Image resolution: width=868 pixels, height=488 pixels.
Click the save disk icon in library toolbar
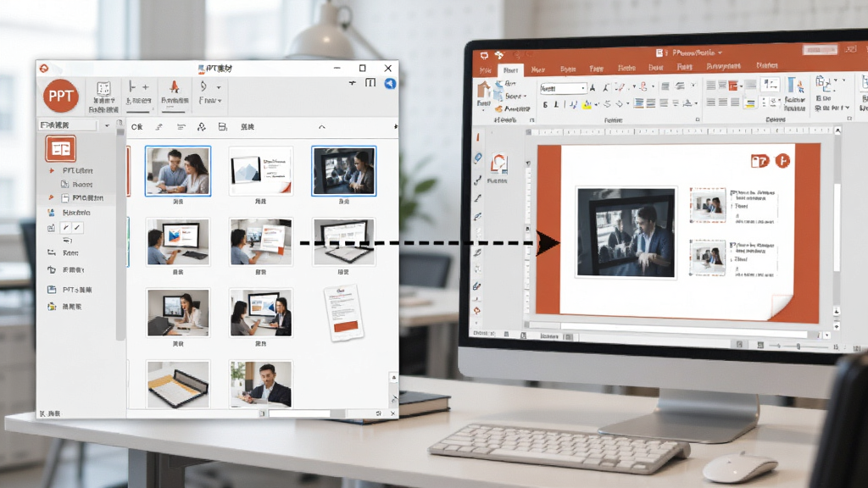[x=223, y=127]
